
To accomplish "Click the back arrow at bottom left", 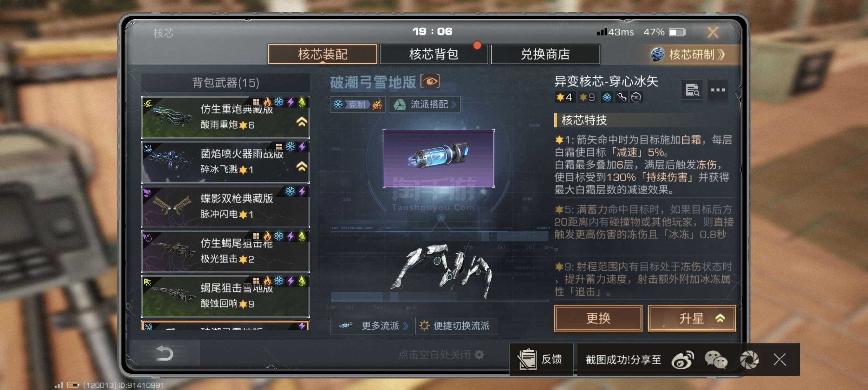I will pyautogui.click(x=165, y=353).
